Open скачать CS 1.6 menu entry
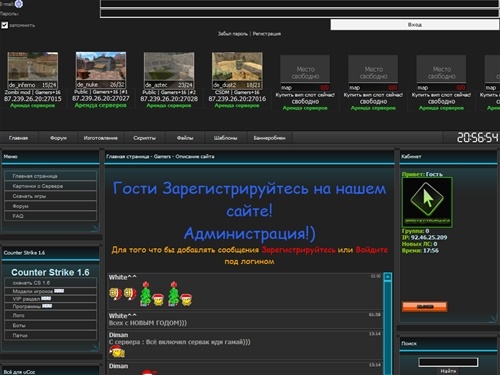Image resolution: width=500 pixels, height=375 pixels. 51,283
